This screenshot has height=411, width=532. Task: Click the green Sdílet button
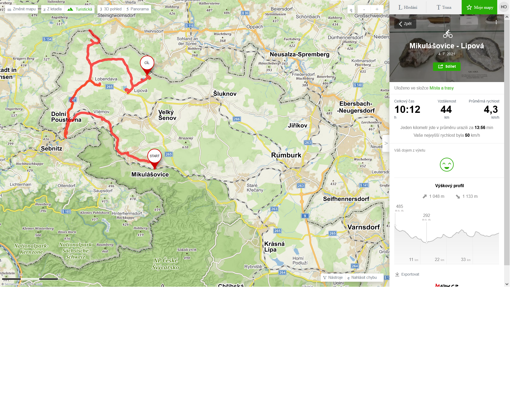click(447, 66)
